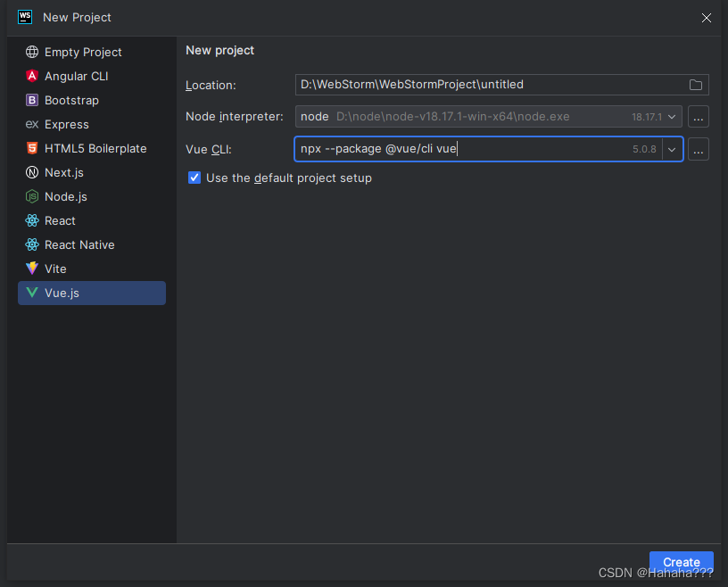Expand the Vue CLI dropdown arrow
The image size is (728, 587).
(672, 150)
